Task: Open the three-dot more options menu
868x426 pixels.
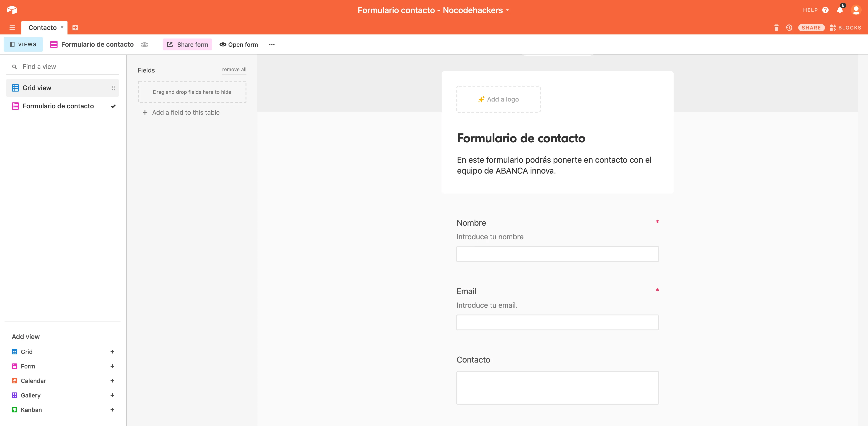Action: pyautogui.click(x=272, y=44)
